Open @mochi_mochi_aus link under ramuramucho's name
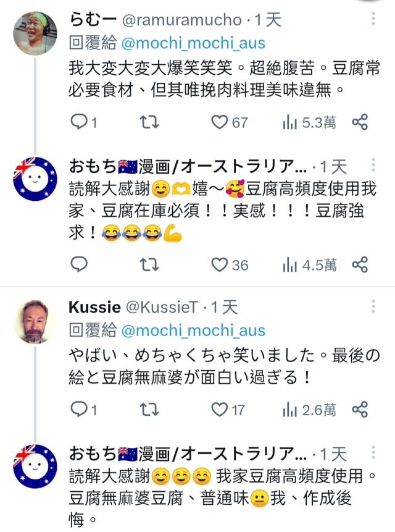Image resolution: width=395 pixels, height=532 pixels. (x=193, y=43)
